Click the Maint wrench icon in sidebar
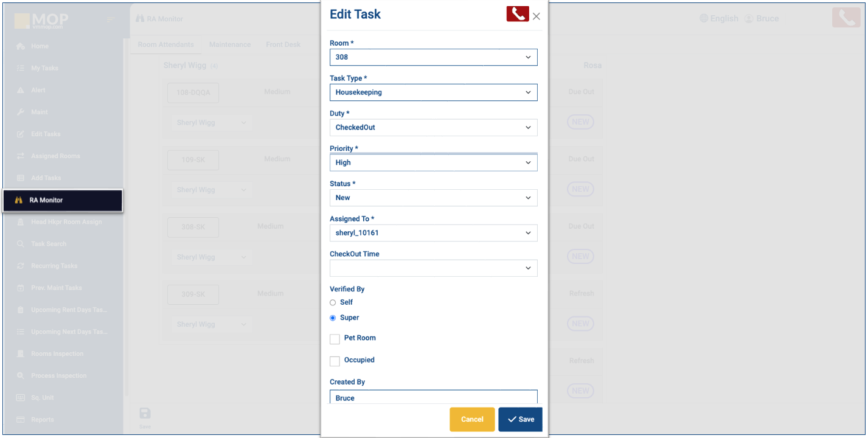Screen dimensions: 868x438 pyautogui.click(x=21, y=112)
